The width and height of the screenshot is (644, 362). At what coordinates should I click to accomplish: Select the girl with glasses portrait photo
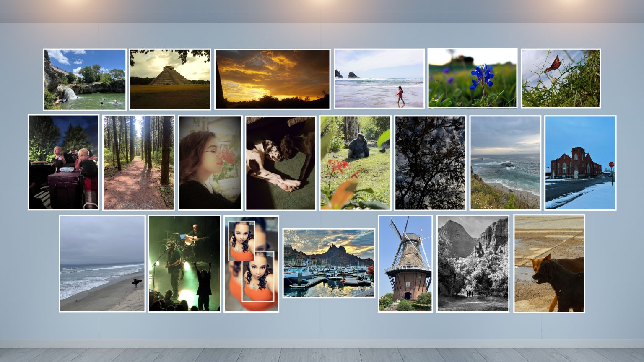(x=210, y=162)
